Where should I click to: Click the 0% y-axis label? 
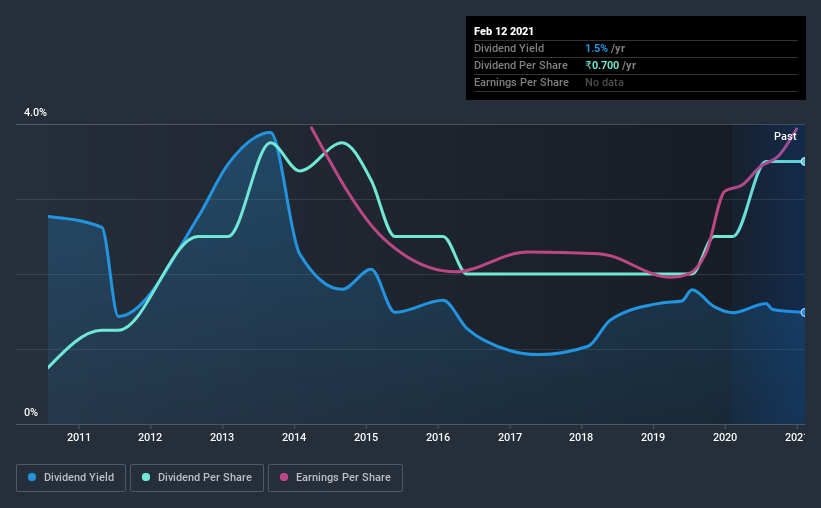pyautogui.click(x=31, y=413)
